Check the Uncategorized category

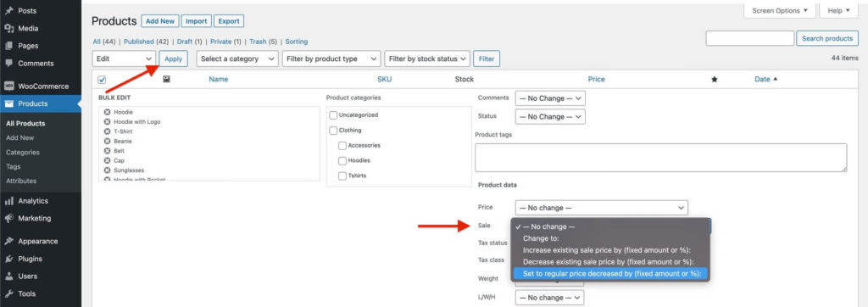(333, 115)
